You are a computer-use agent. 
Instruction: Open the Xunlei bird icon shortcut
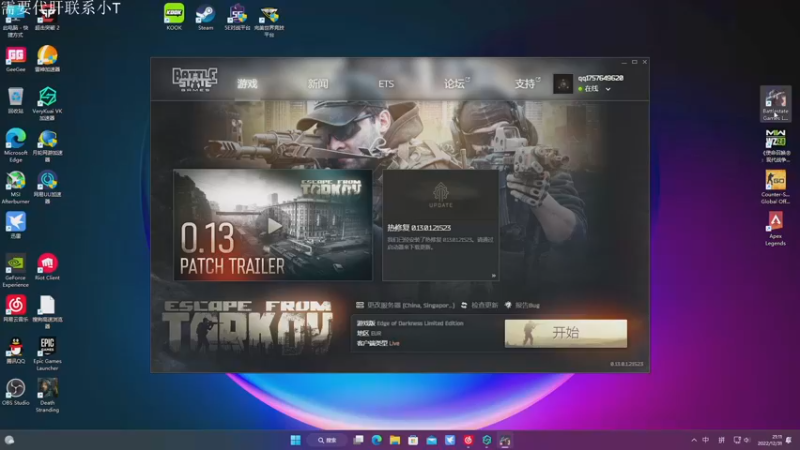[x=15, y=225]
